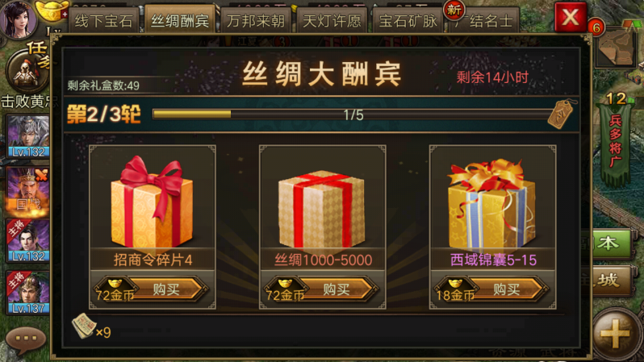Tap the golden star gift box image
Viewport: 644px width, 362px height.
[491, 204]
